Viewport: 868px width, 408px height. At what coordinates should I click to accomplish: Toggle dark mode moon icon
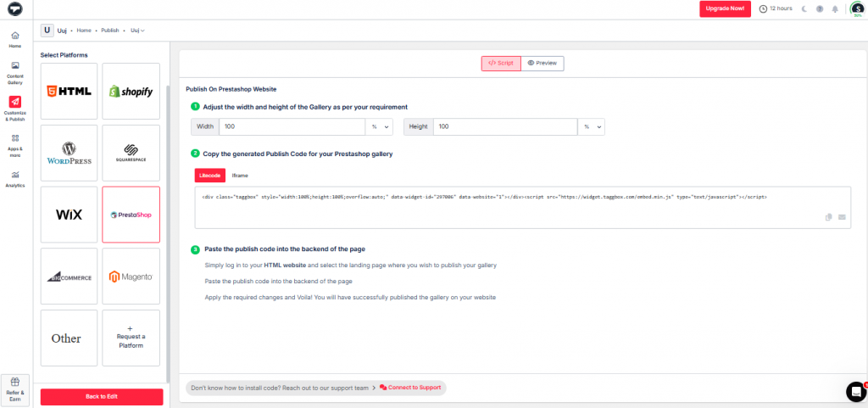(805, 8)
